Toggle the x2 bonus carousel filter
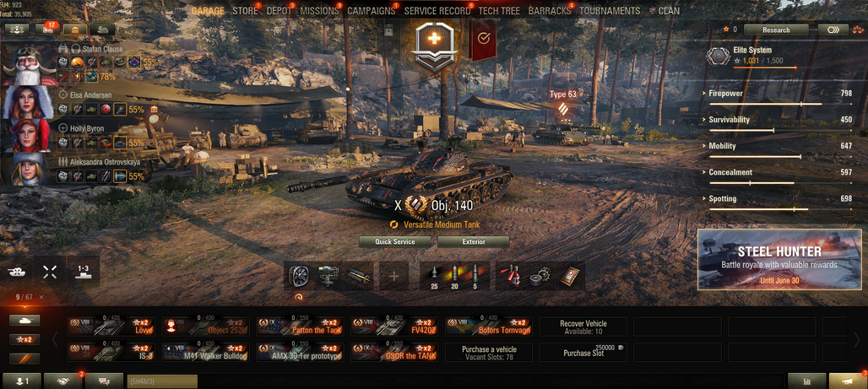Image resolution: width=868 pixels, height=389 pixels. [x=24, y=339]
